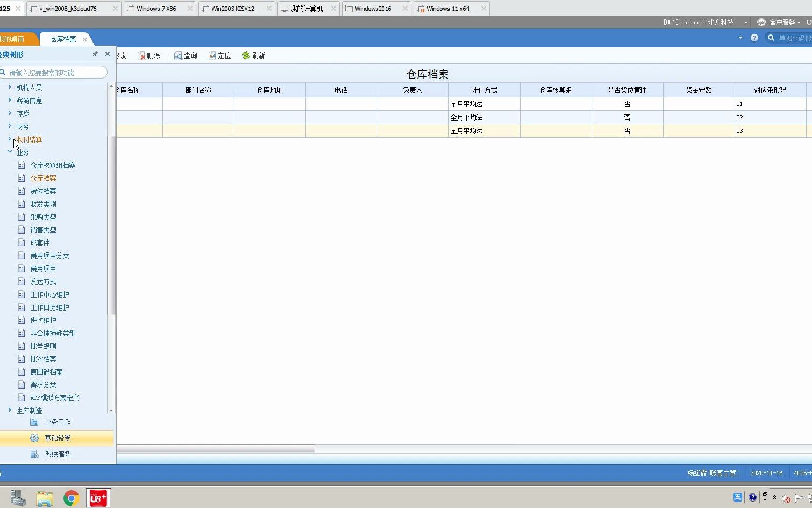Pin the 经典树形 sidebar panel
Image resolution: width=812 pixels, height=508 pixels.
click(x=95, y=54)
